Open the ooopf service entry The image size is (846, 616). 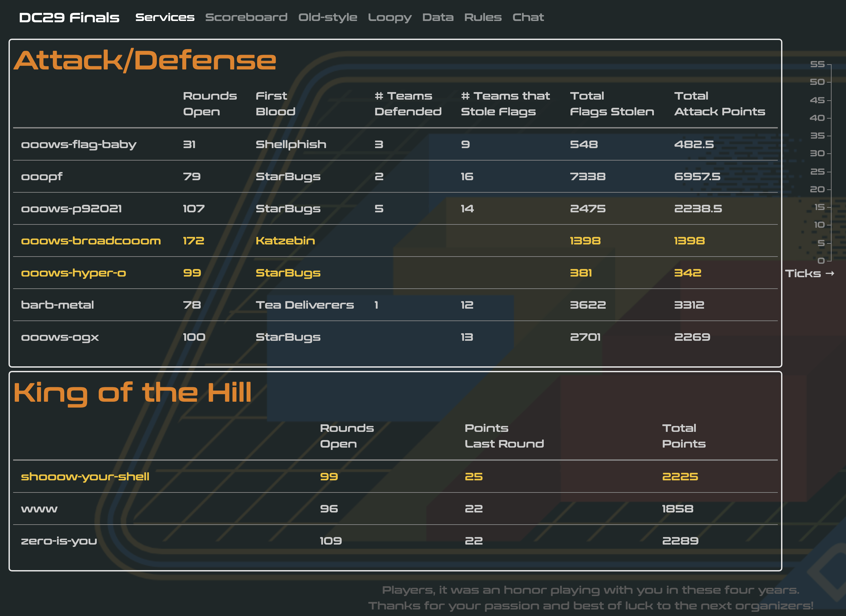(42, 176)
